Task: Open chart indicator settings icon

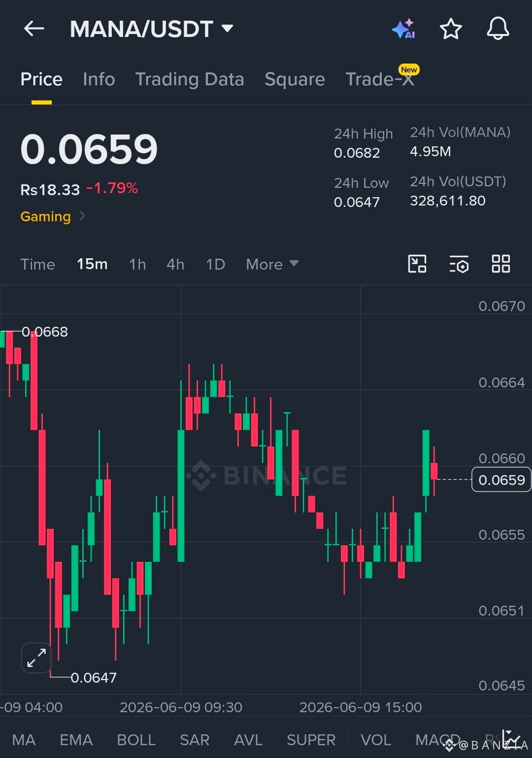Action: (x=459, y=264)
